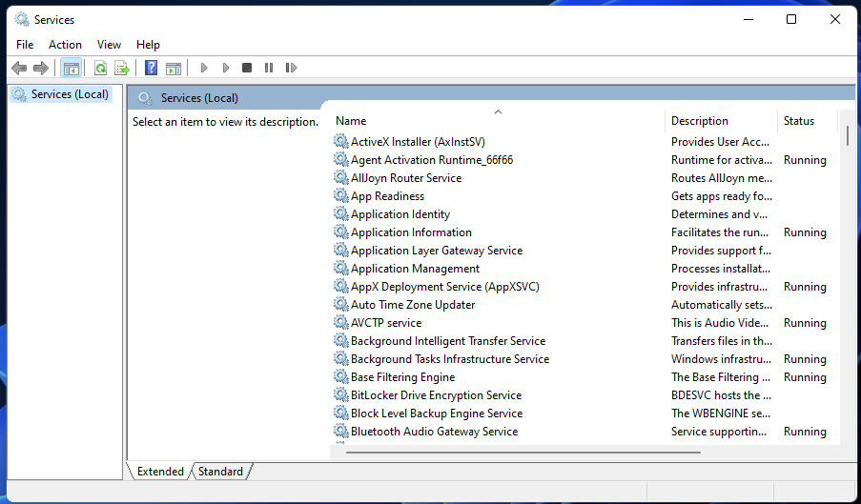Click the vertical scrollbar thumb of services list
The width and height of the screenshot is (861, 504).
click(848, 135)
